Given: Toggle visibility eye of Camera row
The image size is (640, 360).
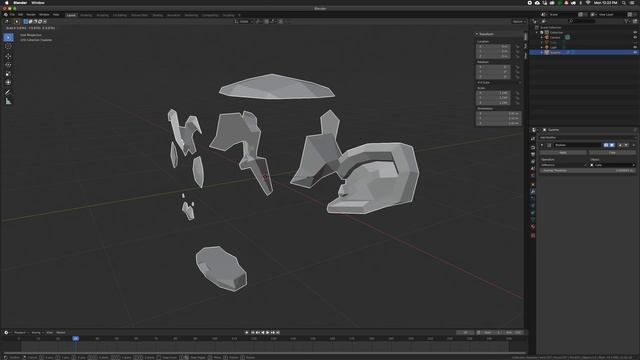Looking at the screenshot, I should coord(635,37).
